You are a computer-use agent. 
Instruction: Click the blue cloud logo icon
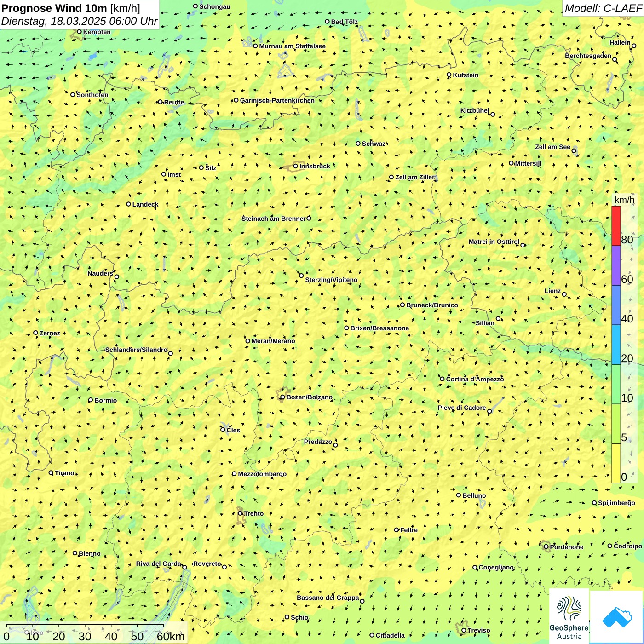(616, 617)
